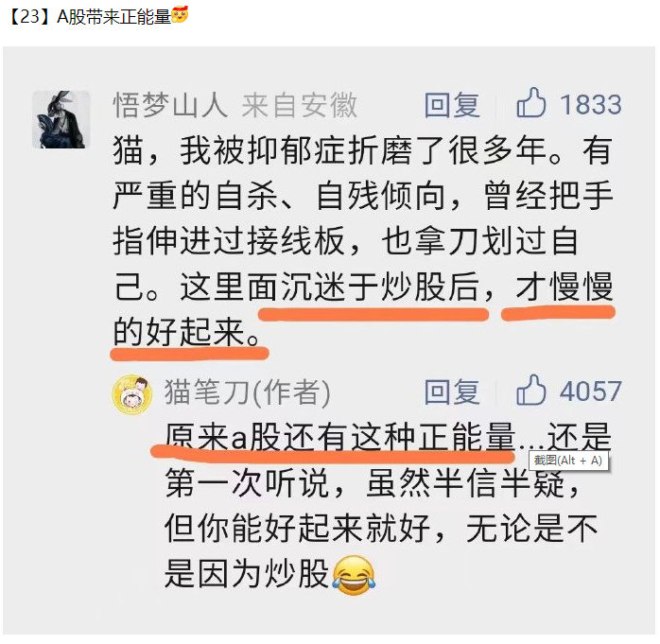The width and height of the screenshot is (660, 644).
Task: Click the 来自安徽 location label
Action: [x=300, y=105]
